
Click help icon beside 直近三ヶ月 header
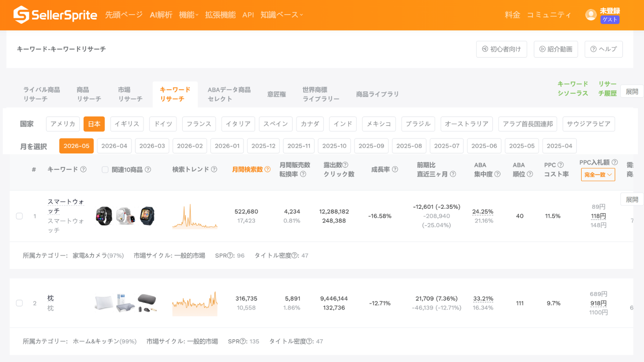click(x=453, y=174)
